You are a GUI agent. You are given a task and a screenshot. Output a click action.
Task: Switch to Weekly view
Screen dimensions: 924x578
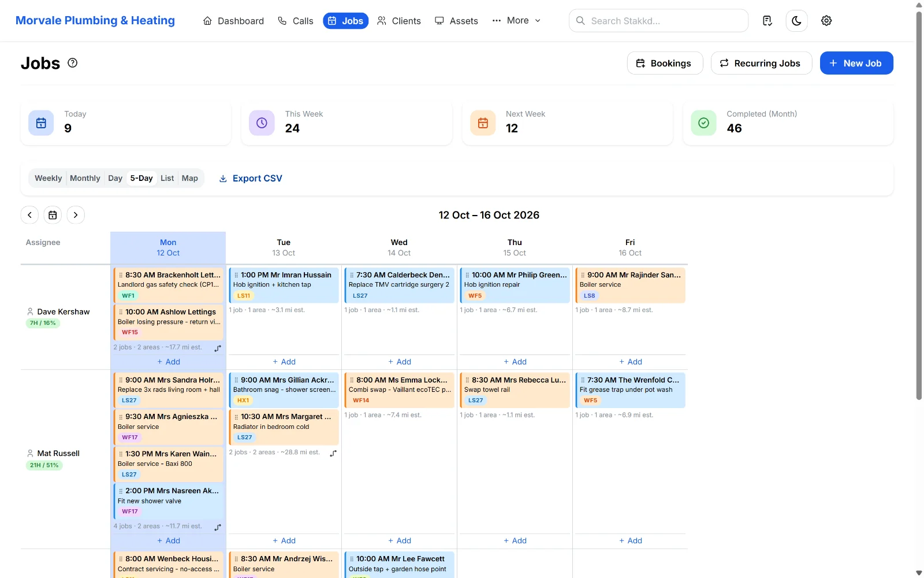(49, 178)
